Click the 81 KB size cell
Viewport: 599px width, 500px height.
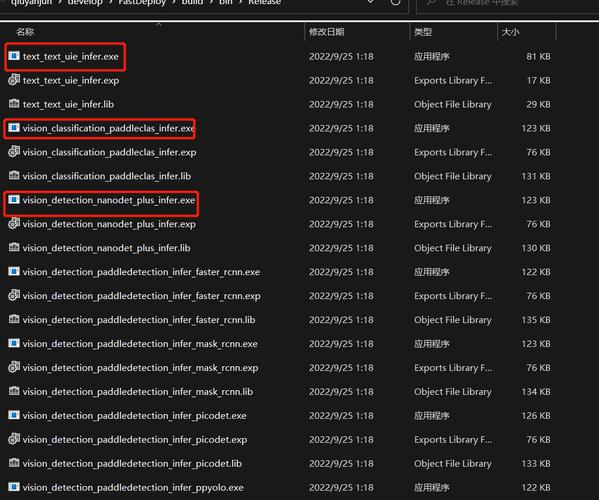coord(538,57)
